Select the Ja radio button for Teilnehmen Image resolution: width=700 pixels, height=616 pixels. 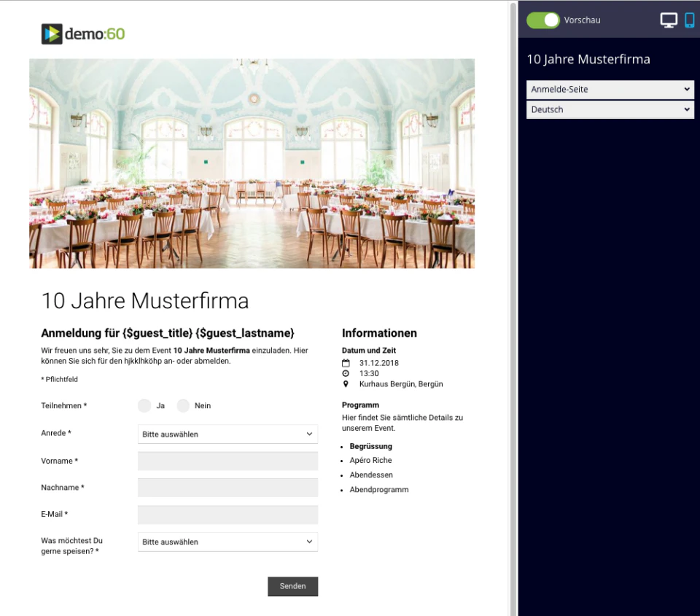pyautogui.click(x=144, y=405)
